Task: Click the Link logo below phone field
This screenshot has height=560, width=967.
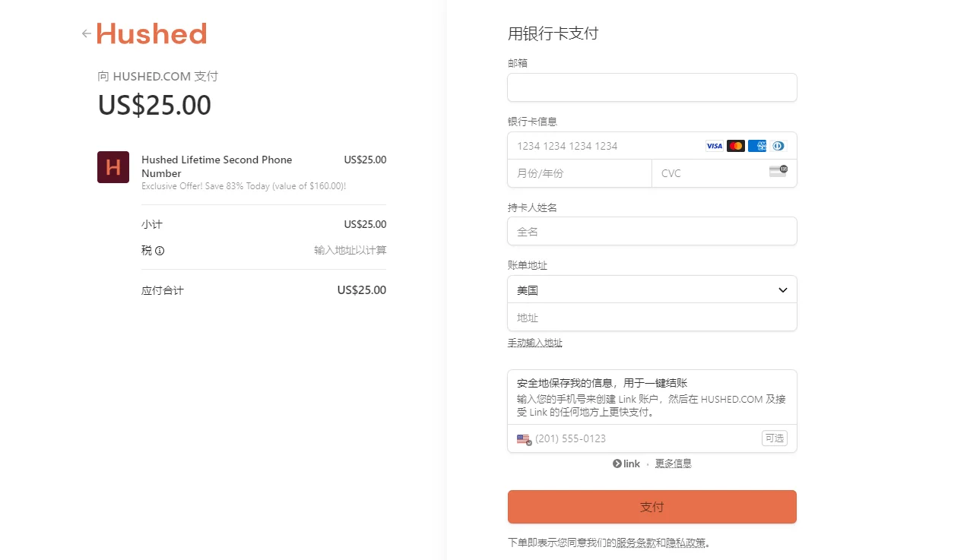Action: coord(626,464)
